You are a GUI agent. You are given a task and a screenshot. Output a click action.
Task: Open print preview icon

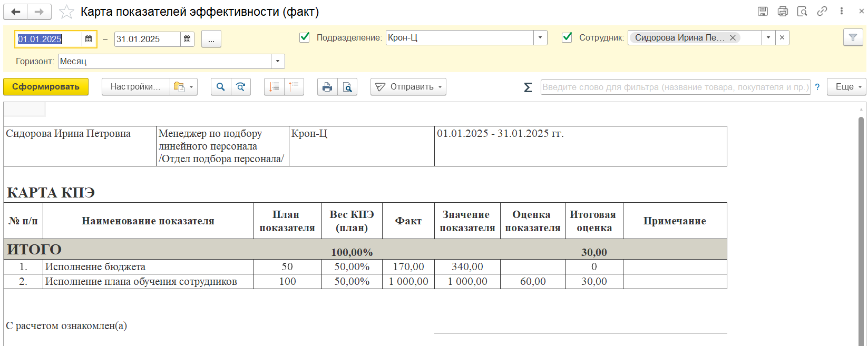pyautogui.click(x=347, y=87)
